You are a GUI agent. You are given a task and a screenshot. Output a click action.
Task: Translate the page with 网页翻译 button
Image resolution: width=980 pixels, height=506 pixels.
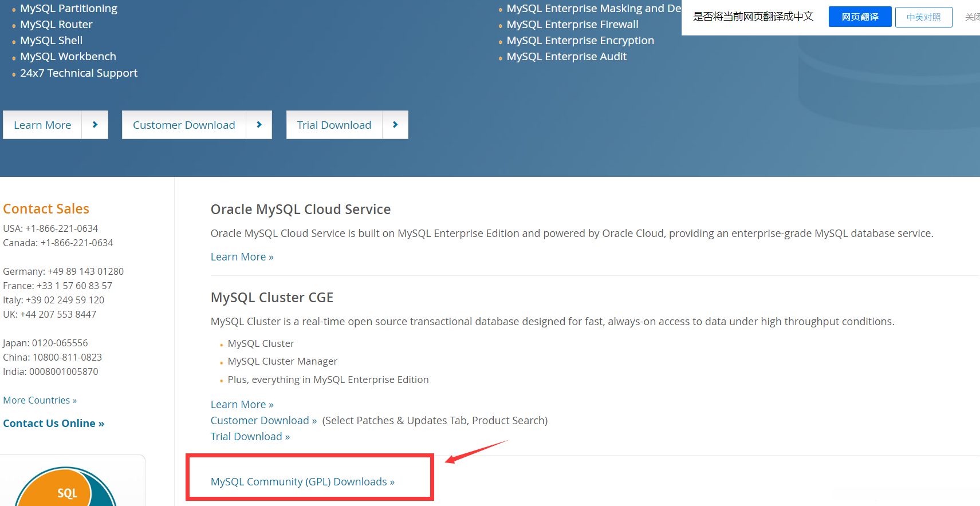click(x=860, y=17)
